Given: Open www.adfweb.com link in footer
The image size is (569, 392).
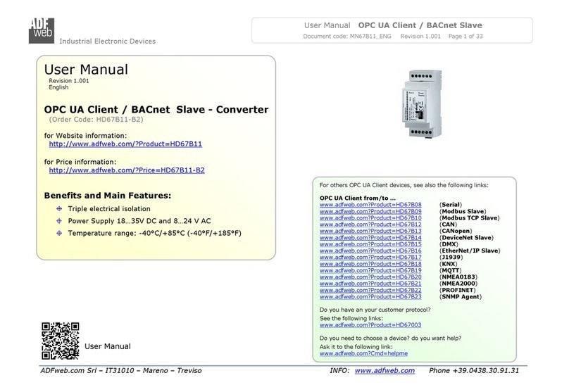Looking at the screenshot, I should point(384,371).
